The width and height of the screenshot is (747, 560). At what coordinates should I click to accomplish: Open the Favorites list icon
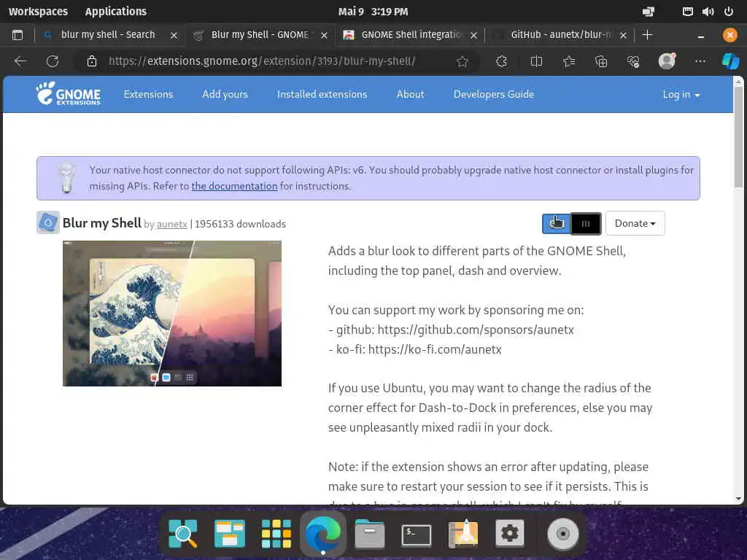click(569, 61)
